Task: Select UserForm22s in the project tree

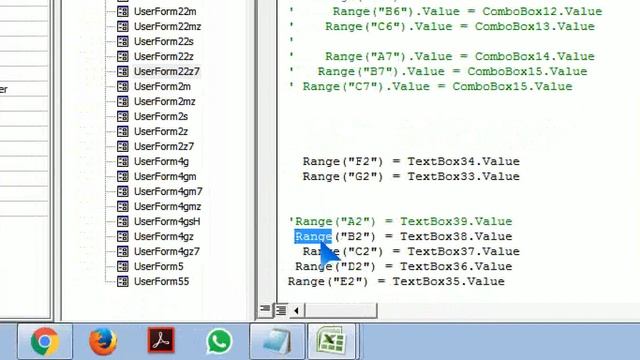Action: coord(164,41)
